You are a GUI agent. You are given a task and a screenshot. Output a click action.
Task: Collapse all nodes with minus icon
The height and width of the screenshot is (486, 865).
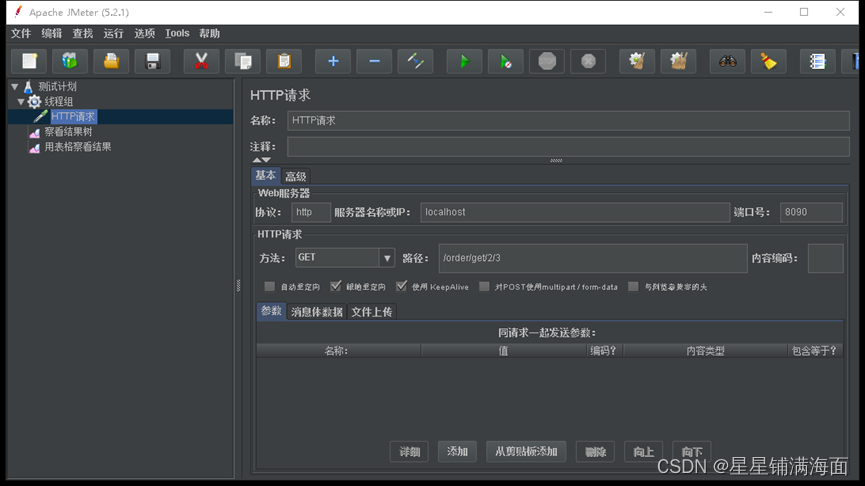tap(374, 61)
